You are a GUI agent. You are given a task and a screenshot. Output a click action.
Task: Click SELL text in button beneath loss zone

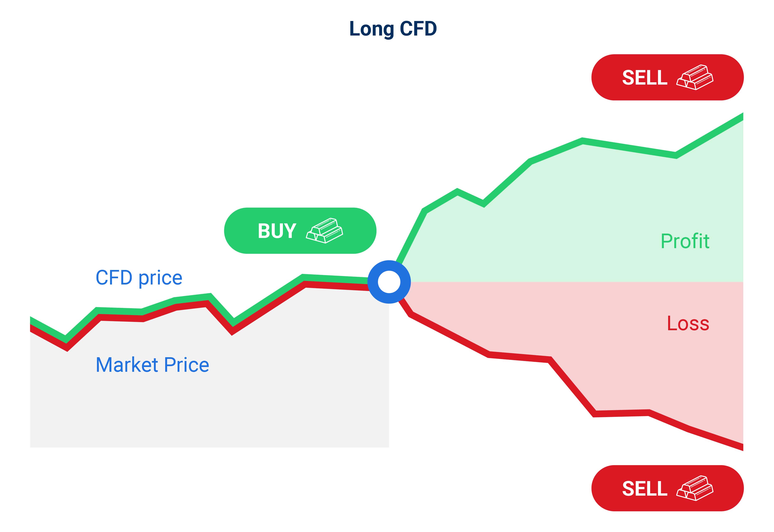pos(645,488)
